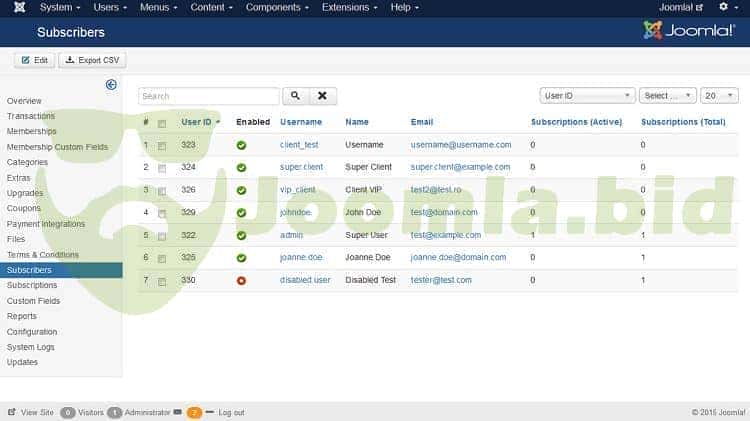Expand the Select ordering direction dropdown
The image size is (750, 421).
[667, 96]
